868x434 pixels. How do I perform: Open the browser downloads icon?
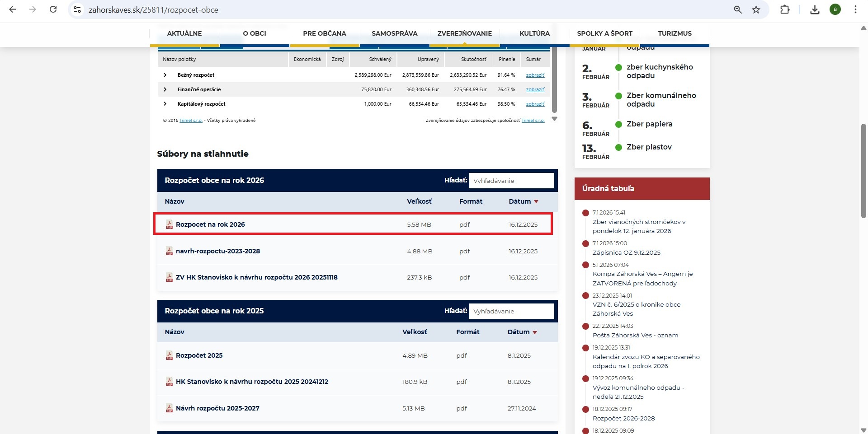tap(815, 9)
